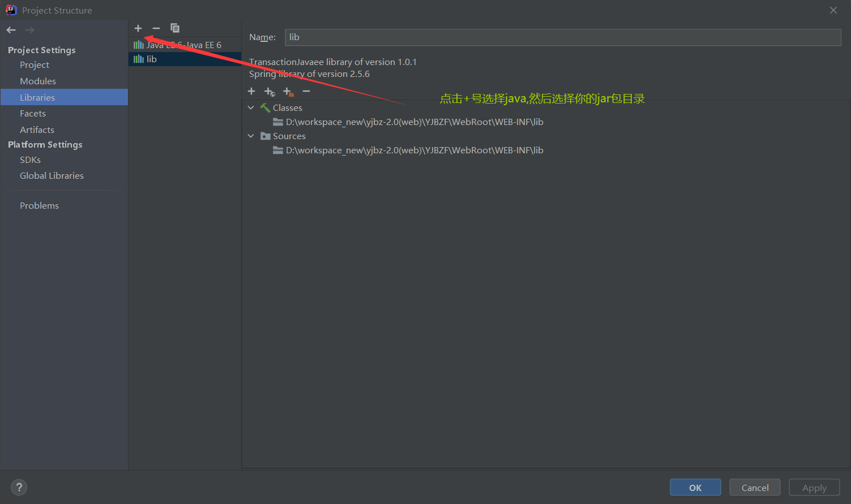Collapse the Classes tree node
Image resolution: width=851 pixels, height=504 pixels.
251,107
